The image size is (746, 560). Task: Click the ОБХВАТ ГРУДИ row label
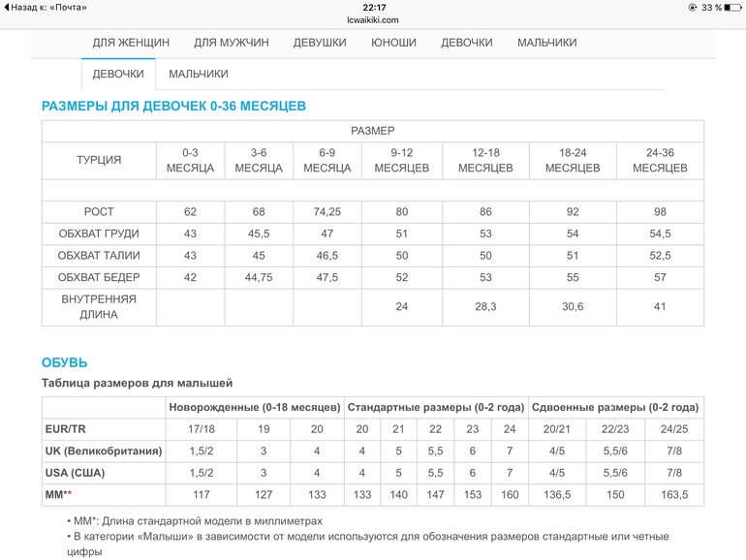click(99, 233)
